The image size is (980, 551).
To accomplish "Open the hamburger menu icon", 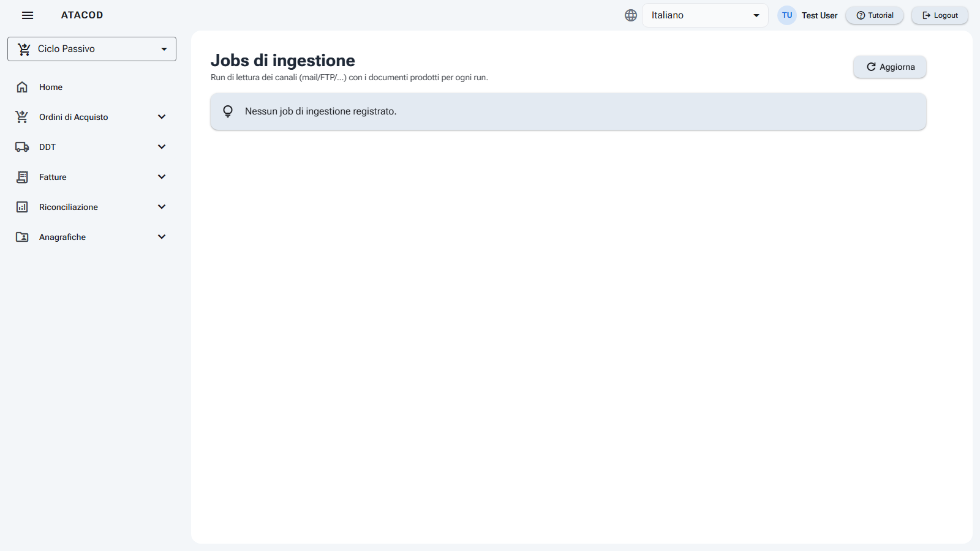I will point(28,15).
